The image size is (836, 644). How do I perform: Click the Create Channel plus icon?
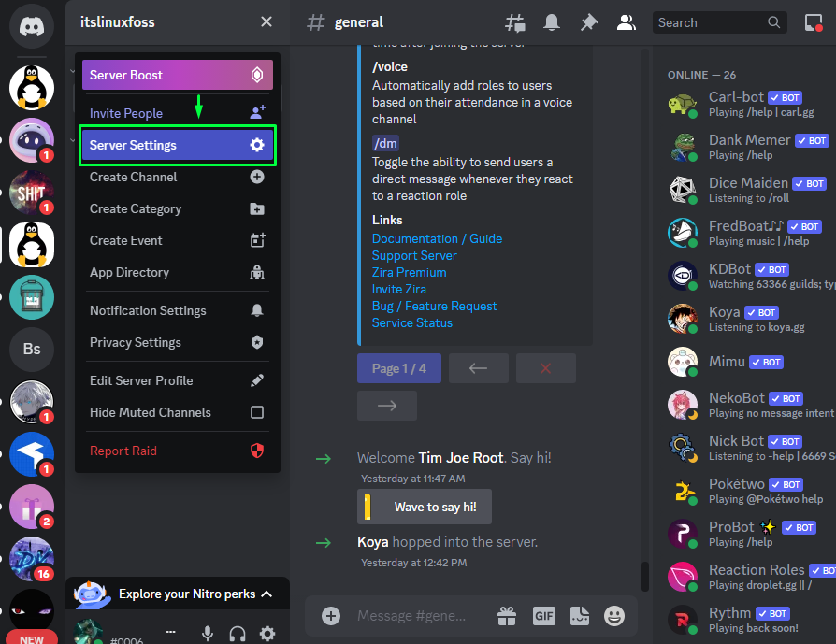click(257, 177)
